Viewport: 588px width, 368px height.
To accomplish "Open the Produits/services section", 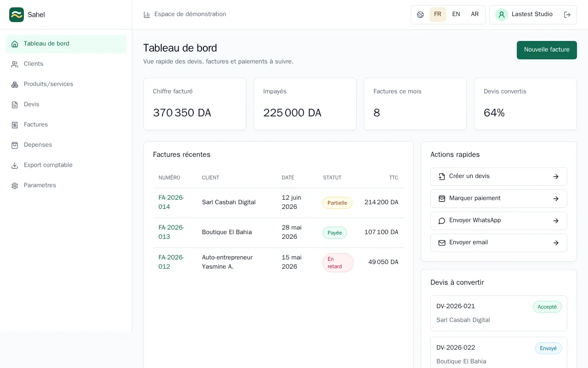I will pyautogui.click(x=66, y=85).
